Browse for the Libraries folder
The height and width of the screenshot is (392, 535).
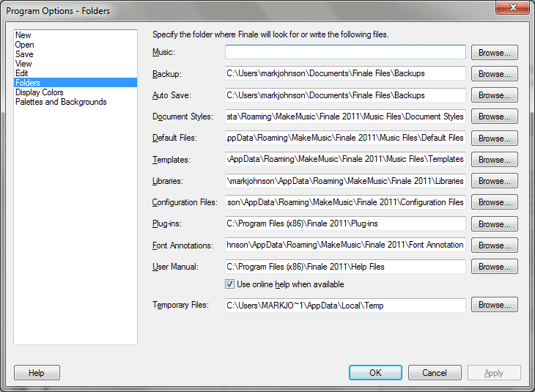click(495, 181)
